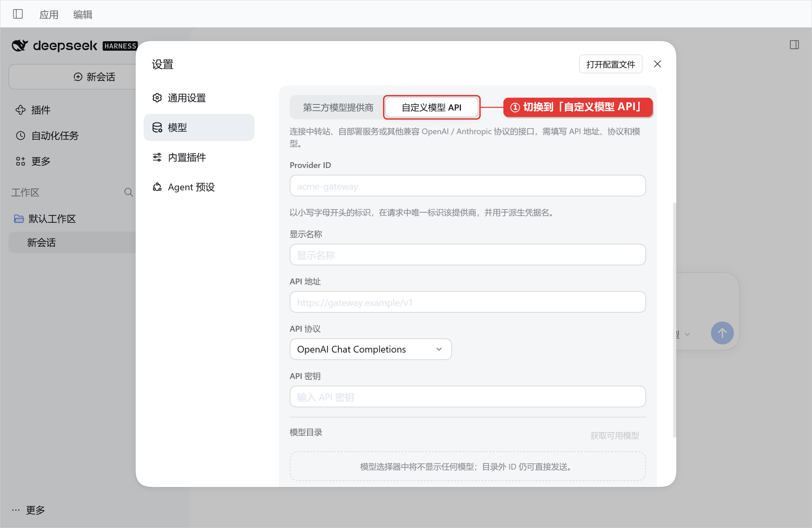Switch to 自定义模型 API tab
812x528 pixels.
(432, 107)
